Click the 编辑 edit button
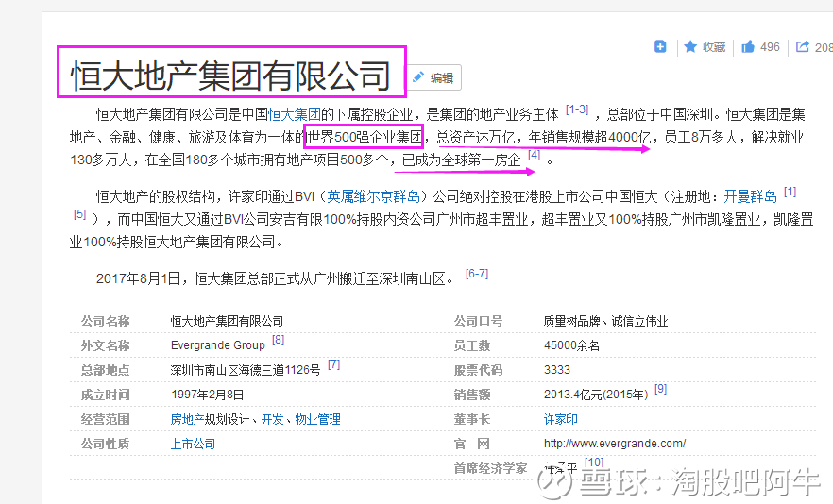The height and width of the screenshot is (504, 833). coord(434,77)
